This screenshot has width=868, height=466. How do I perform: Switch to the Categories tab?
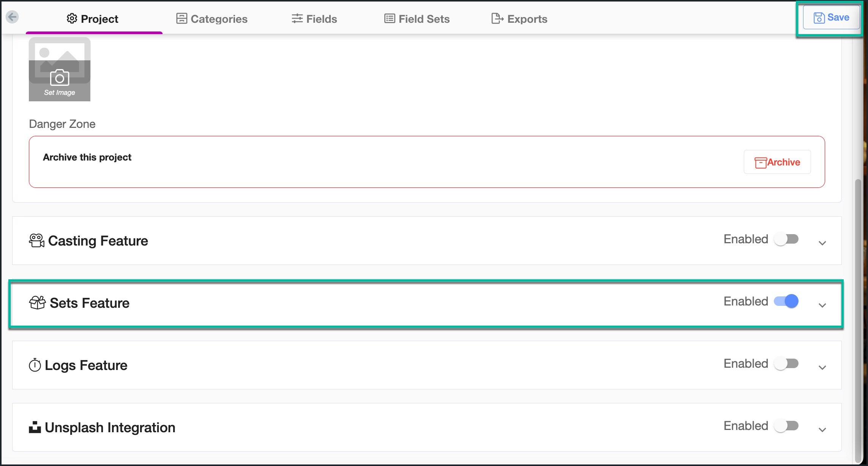click(212, 19)
